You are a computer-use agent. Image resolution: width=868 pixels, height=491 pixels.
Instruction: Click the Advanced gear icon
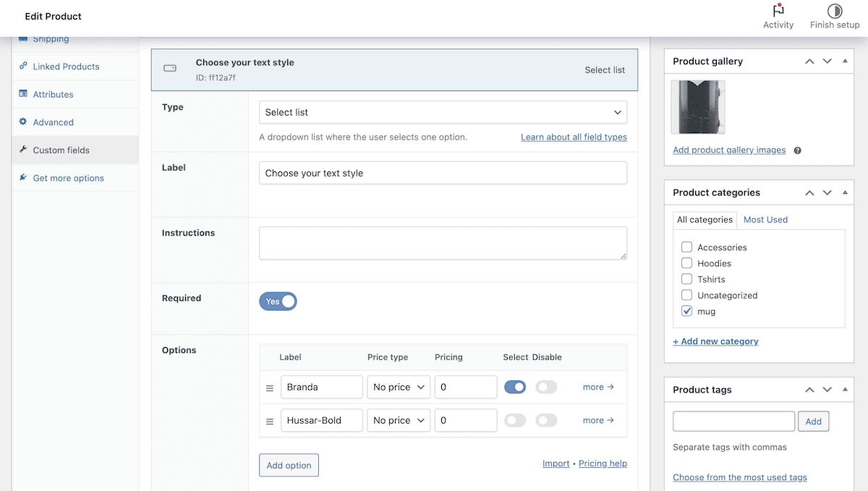[x=23, y=122]
